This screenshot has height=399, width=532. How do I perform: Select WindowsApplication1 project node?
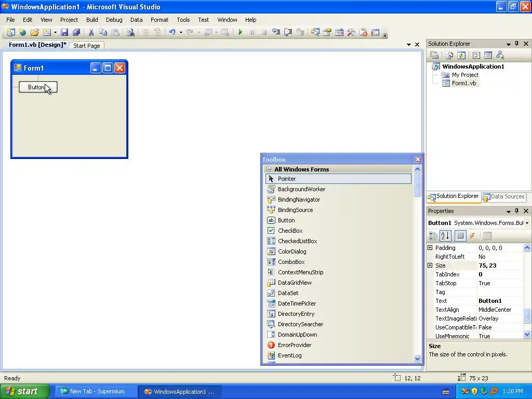tap(473, 66)
